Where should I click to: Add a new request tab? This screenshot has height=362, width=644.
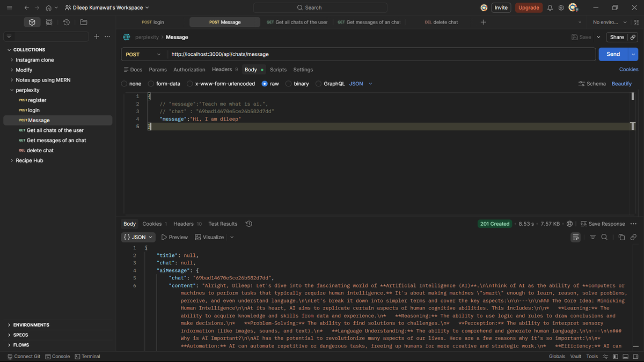[484, 22]
